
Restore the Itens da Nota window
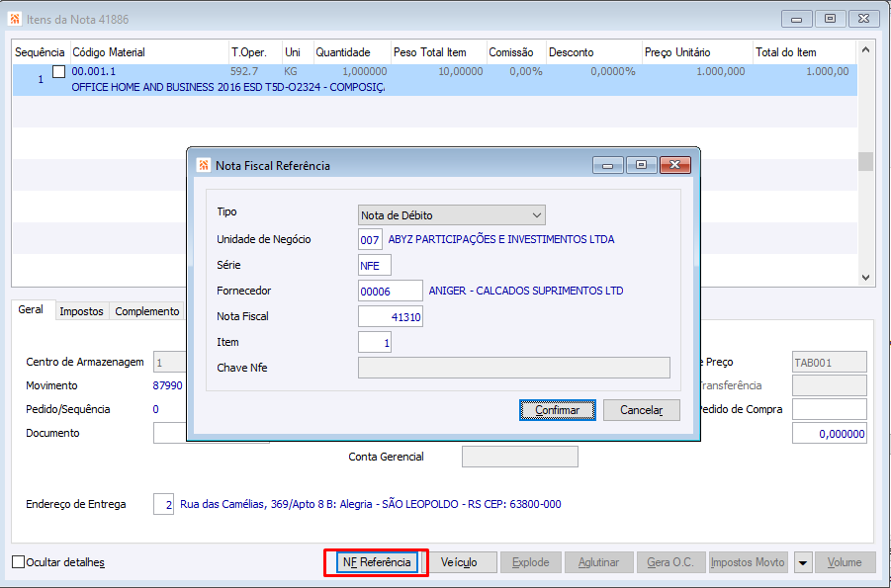coord(831,19)
